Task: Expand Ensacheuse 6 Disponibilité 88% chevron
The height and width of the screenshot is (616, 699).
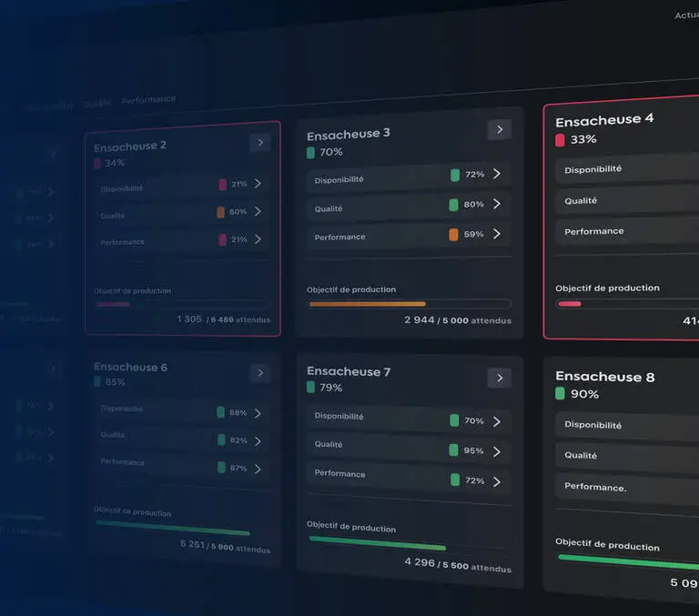Action: tap(258, 413)
